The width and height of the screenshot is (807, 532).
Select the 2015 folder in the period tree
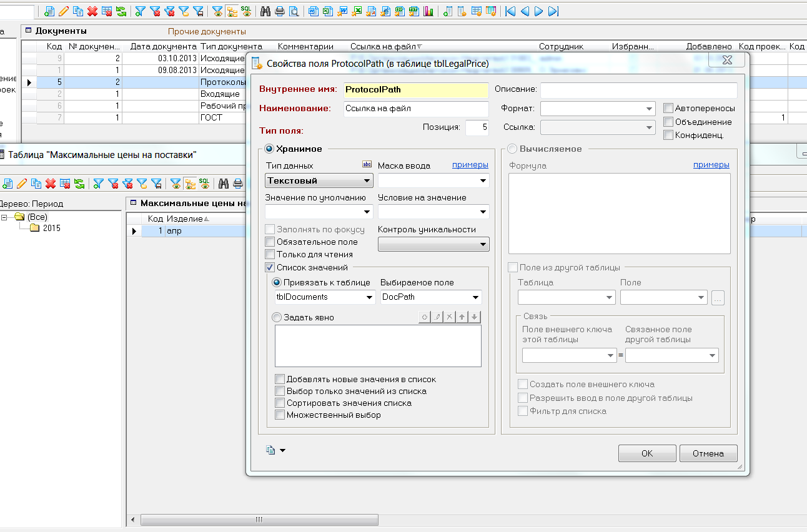(51, 228)
